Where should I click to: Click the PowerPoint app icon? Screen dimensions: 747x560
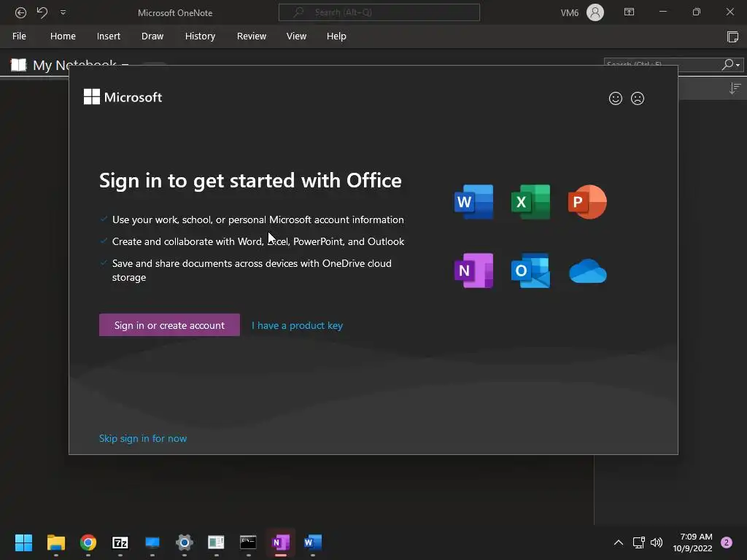click(x=587, y=202)
